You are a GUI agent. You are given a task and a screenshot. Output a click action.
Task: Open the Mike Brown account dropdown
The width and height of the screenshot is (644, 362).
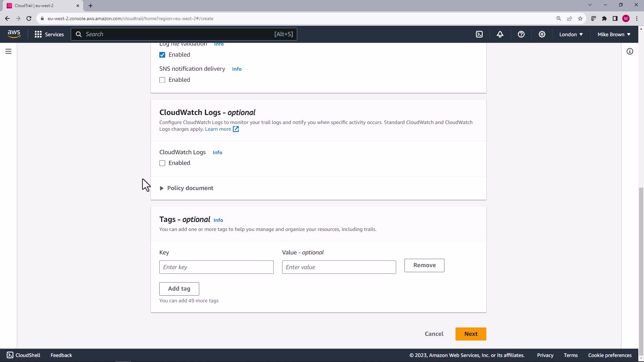(613, 34)
